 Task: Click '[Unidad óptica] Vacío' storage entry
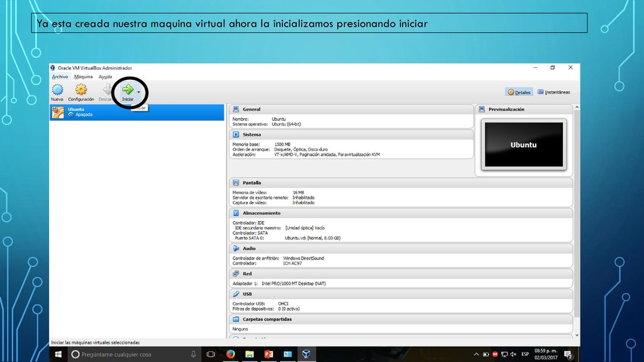[305, 228]
